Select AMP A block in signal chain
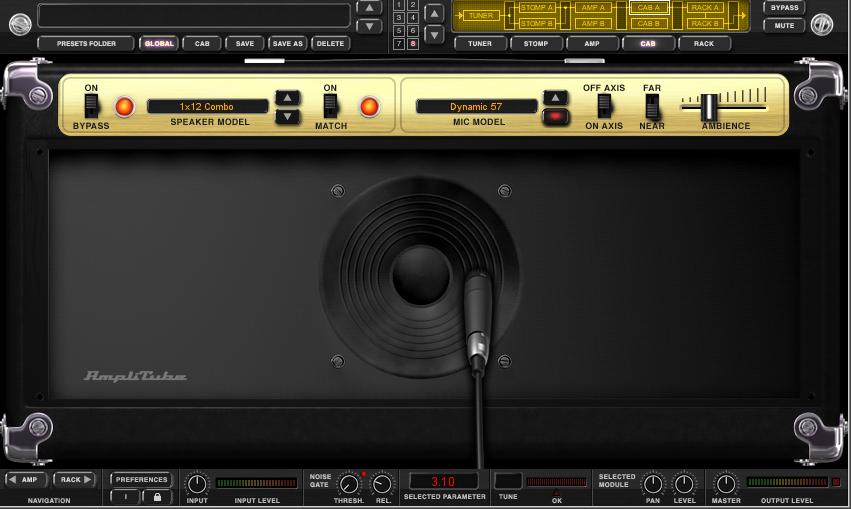 pos(593,8)
